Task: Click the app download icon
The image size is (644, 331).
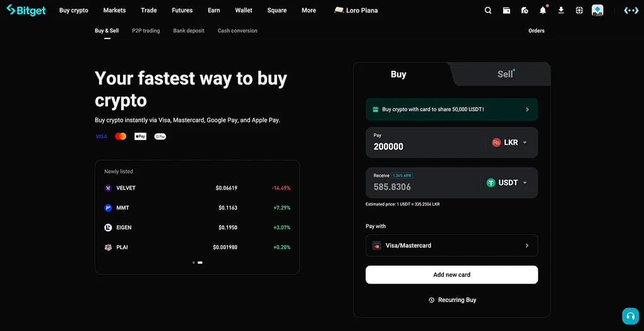Action: (561, 11)
